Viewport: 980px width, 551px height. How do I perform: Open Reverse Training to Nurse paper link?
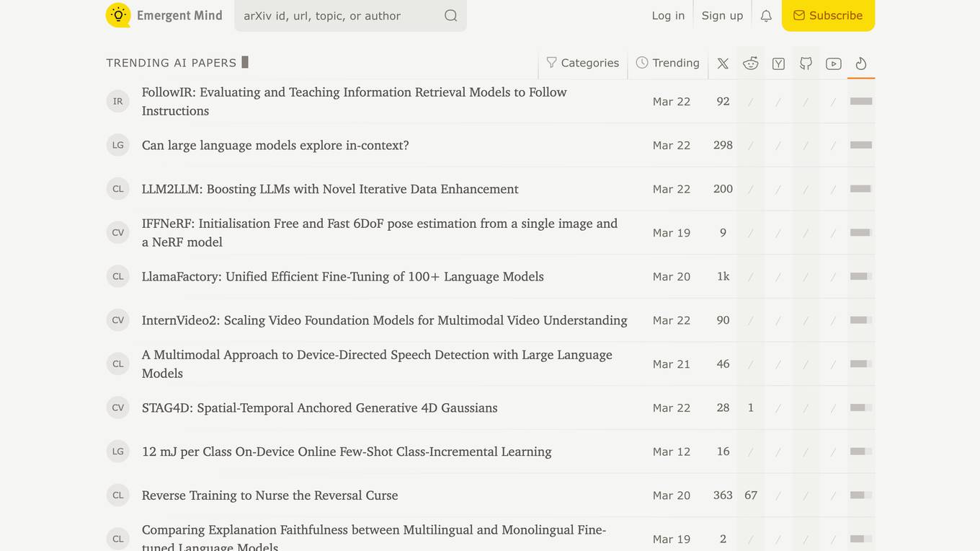point(270,495)
